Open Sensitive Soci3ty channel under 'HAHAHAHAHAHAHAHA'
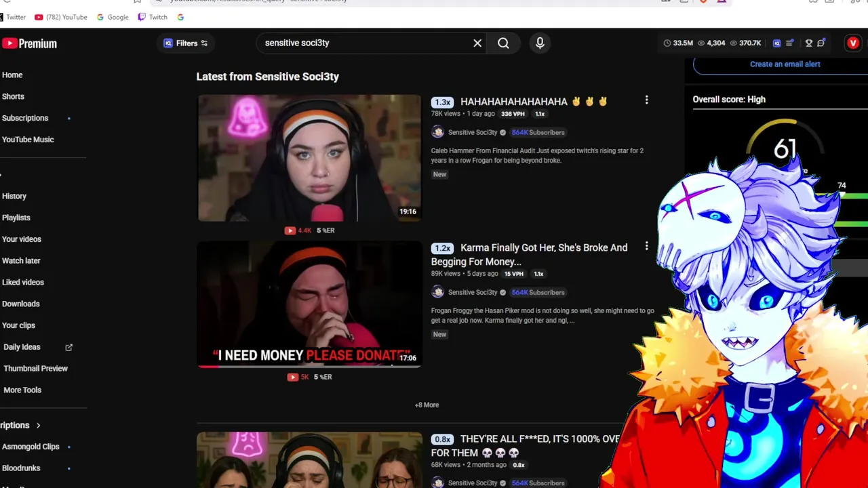 473,133
